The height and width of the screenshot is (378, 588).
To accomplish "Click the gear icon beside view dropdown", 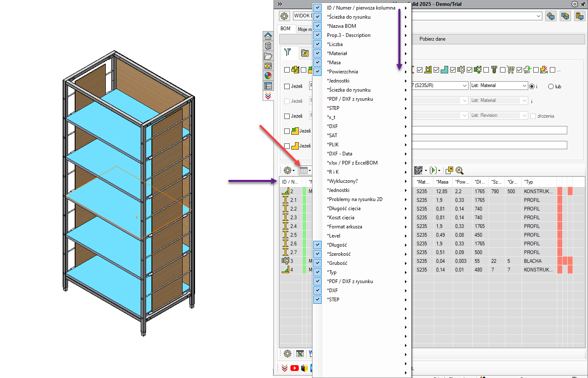I will tap(284, 16).
